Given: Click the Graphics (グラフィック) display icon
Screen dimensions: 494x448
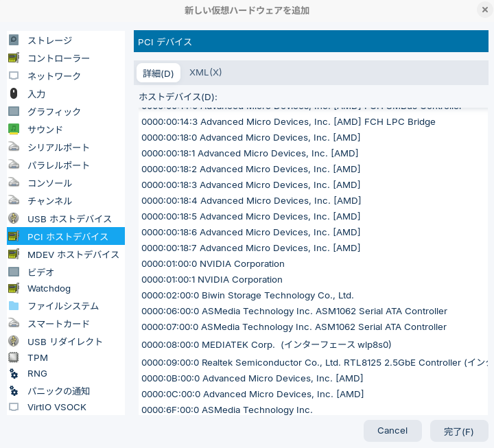Looking at the screenshot, I should click(14, 111).
